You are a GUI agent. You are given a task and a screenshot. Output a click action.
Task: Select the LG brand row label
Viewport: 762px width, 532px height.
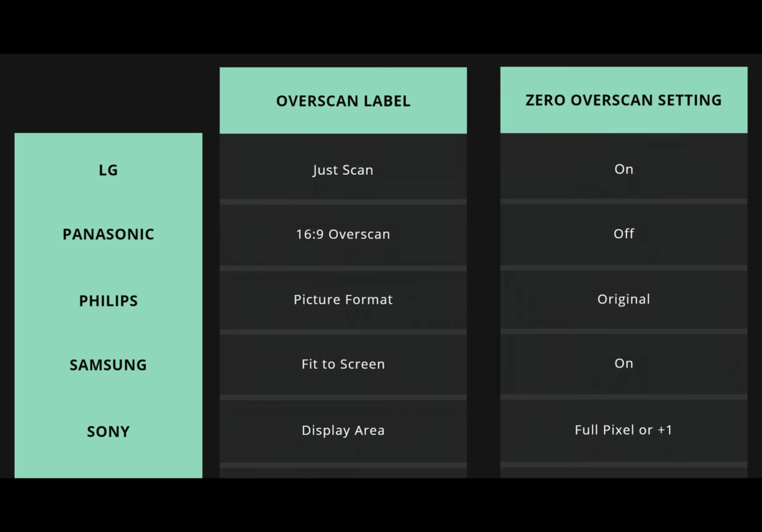pos(108,170)
